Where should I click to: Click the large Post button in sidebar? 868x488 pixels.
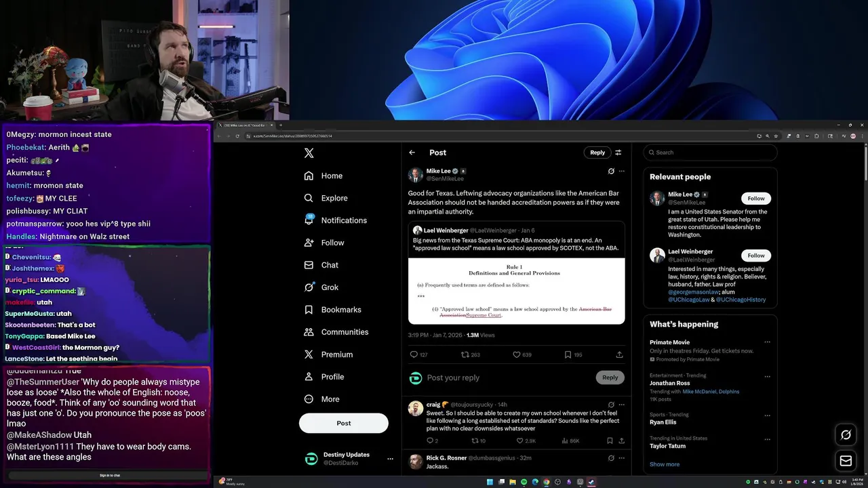coord(344,423)
